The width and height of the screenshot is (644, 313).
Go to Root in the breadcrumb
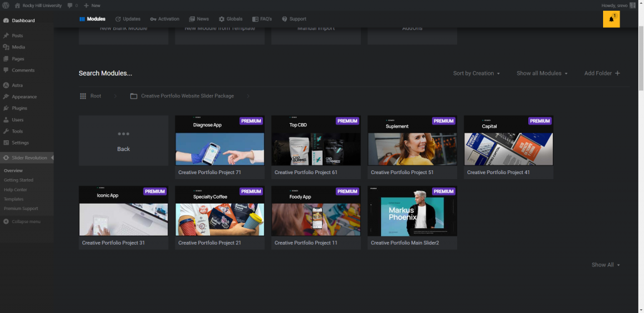click(91, 96)
